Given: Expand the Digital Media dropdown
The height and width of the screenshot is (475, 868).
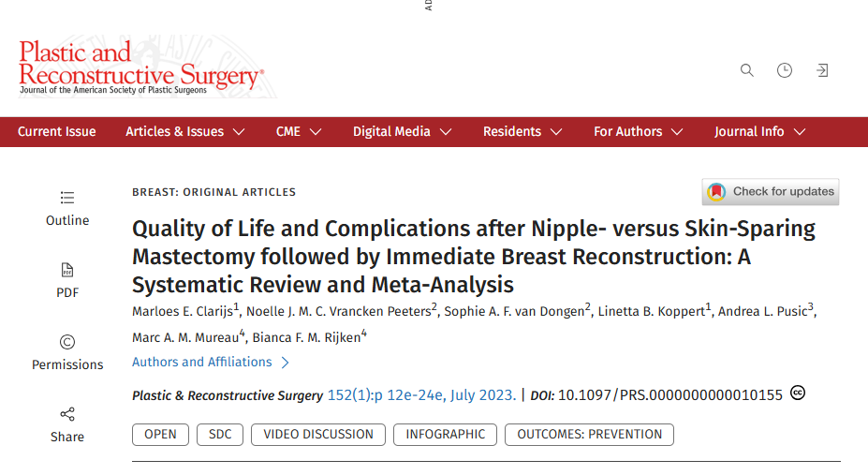Looking at the screenshot, I should 403,132.
